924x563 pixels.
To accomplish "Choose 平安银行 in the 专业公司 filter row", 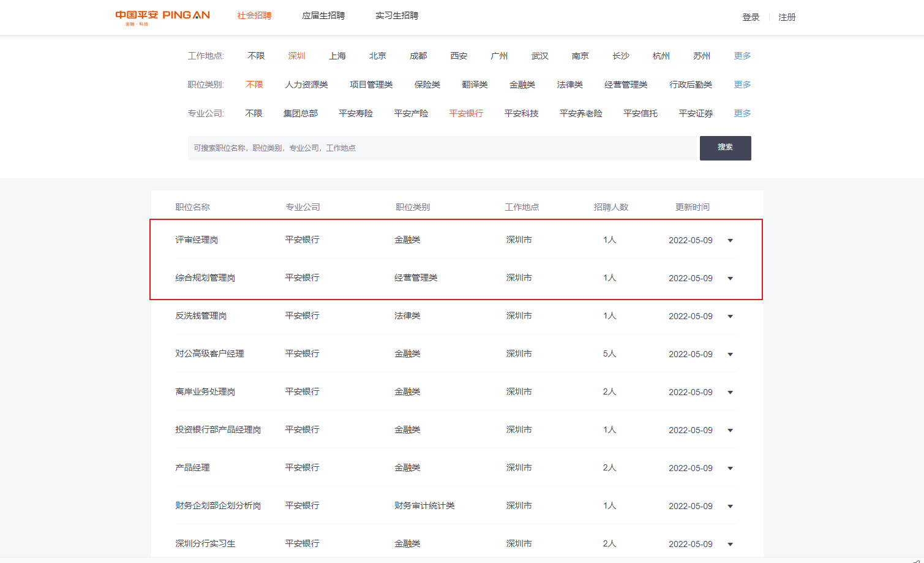I will 466,113.
